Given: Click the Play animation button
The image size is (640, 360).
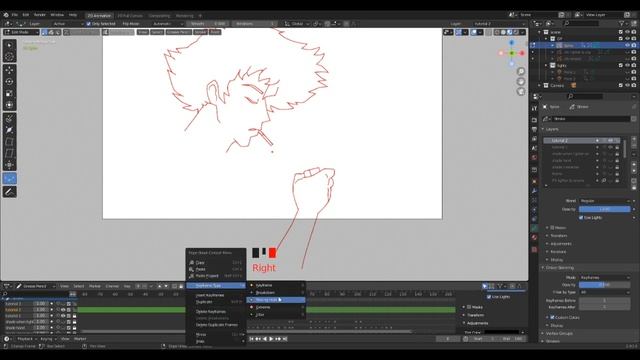Looking at the screenshot, I should [x=271, y=339].
